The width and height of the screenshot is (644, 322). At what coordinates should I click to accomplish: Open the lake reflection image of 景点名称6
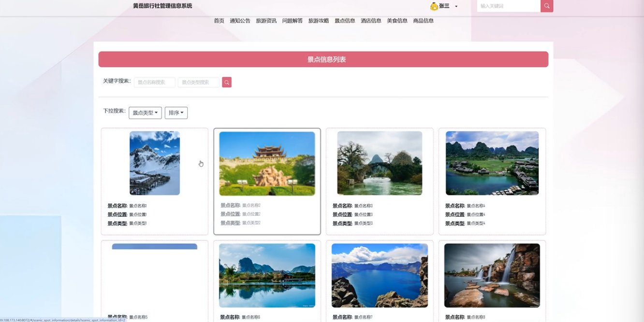click(267, 275)
